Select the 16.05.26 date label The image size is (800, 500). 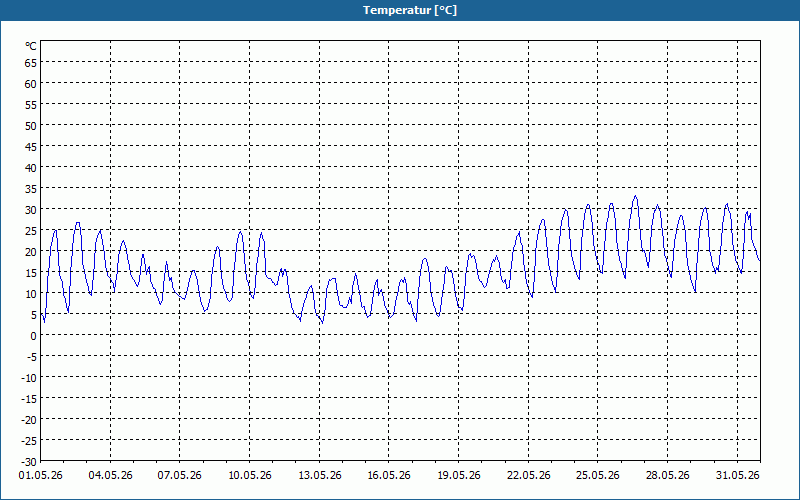[x=389, y=476]
